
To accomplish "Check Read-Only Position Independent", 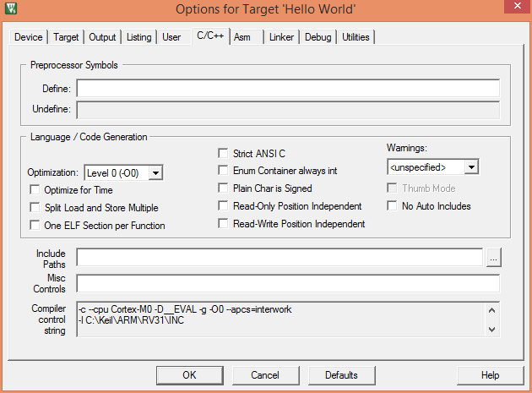I will click(x=223, y=205).
